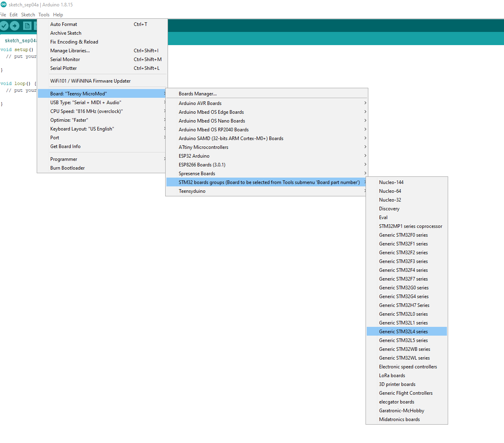Select Electronic speed controllers

[x=407, y=367]
